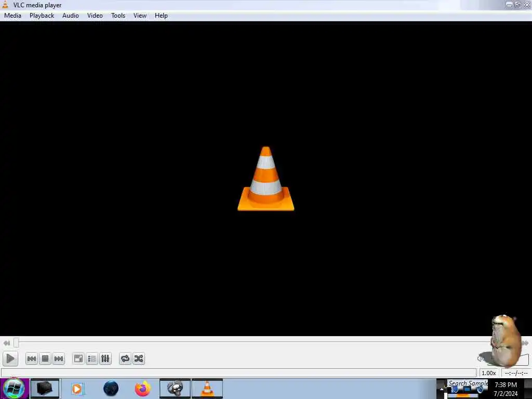Open the Help menu

tap(161, 16)
